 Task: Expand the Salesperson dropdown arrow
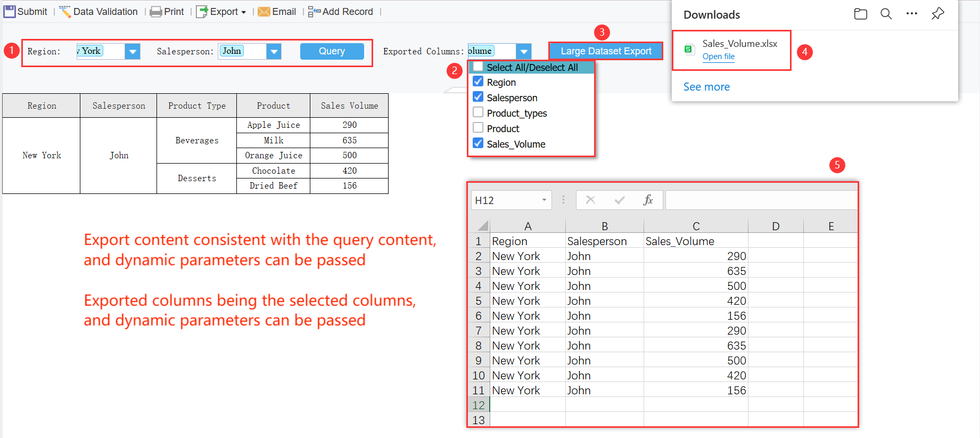pos(274,51)
